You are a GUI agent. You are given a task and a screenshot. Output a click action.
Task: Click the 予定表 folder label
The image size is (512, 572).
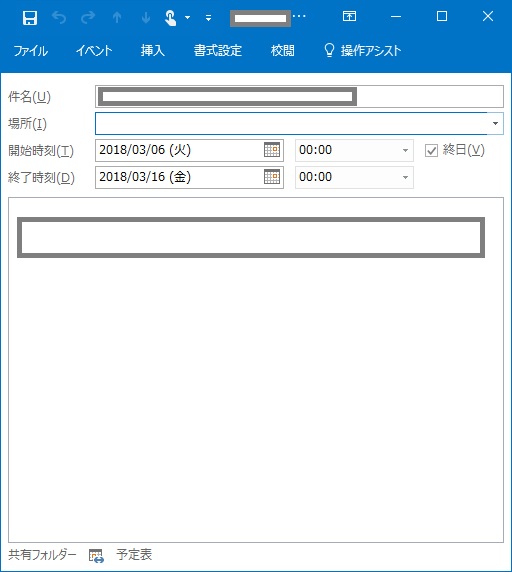pos(134,555)
